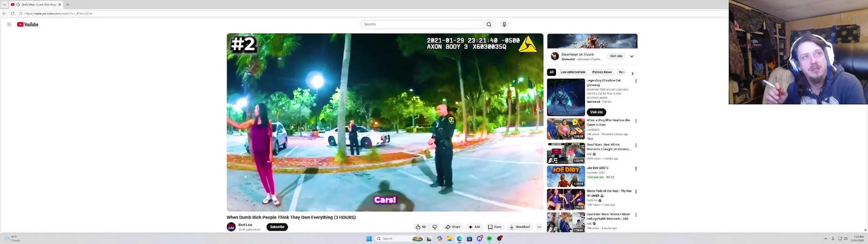Viewport: 868px width, 244px height.
Task: Open Legendary Cheshire Cat ad thumbnail
Action: point(566,97)
